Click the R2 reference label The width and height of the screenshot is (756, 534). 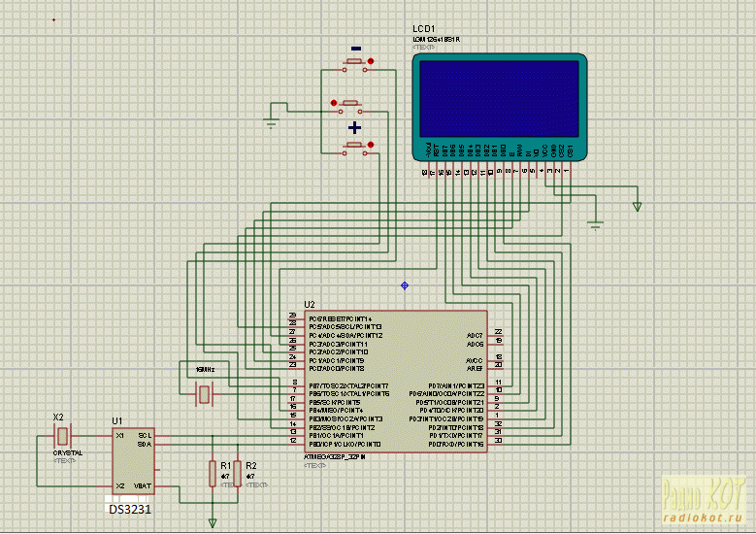point(251,465)
